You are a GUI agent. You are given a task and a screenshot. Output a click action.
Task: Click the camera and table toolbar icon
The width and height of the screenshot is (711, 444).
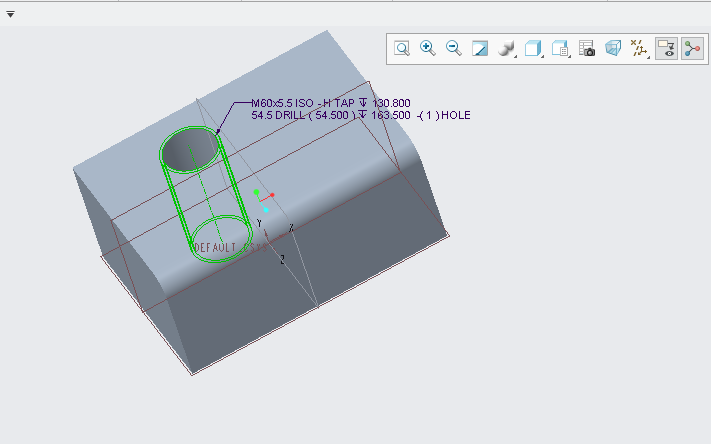click(x=588, y=48)
